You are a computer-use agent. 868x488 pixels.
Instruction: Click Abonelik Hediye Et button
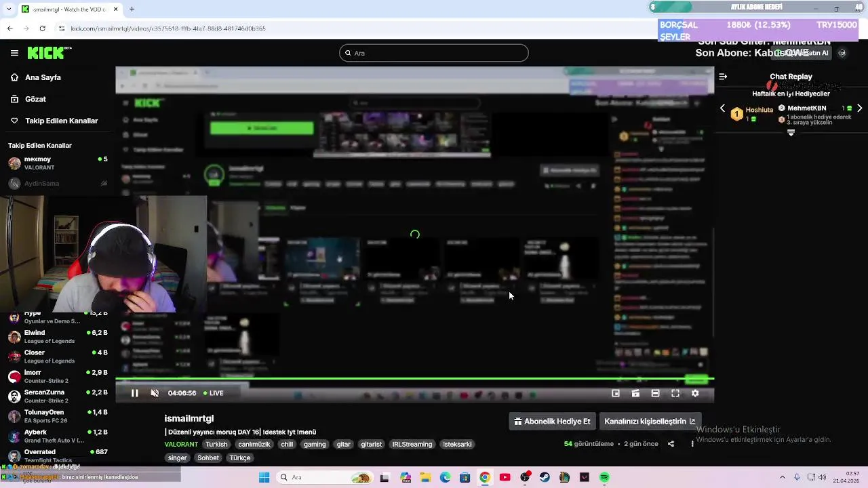click(552, 421)
